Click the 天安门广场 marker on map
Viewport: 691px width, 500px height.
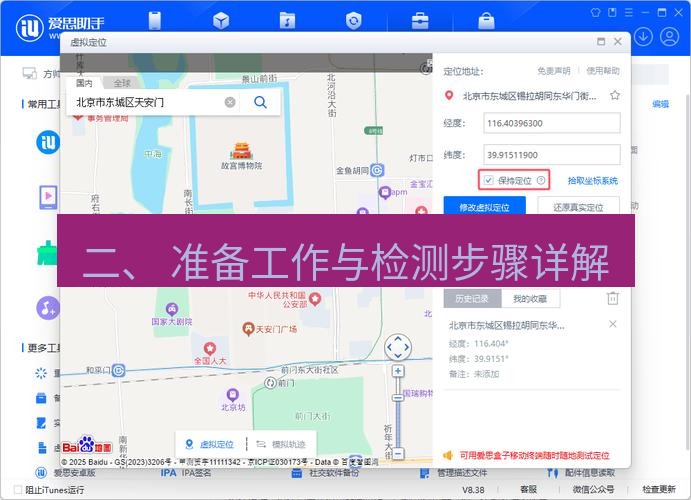(248, 329)
